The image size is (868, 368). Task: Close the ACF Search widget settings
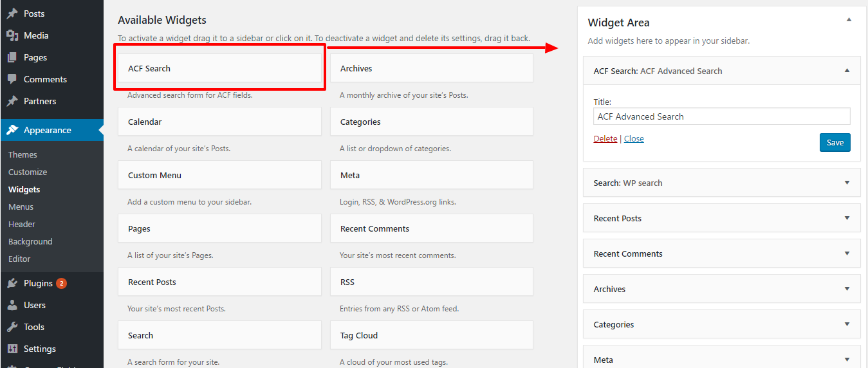(634, 138)
